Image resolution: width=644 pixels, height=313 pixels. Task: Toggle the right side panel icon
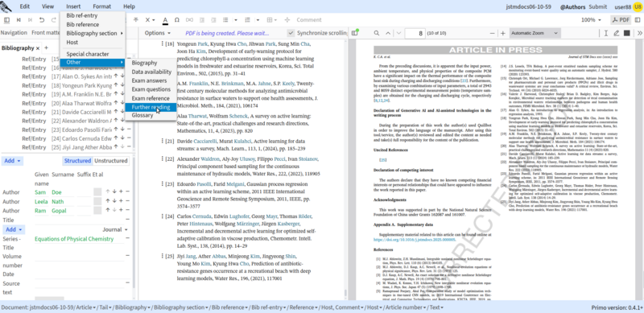point(638,20)
